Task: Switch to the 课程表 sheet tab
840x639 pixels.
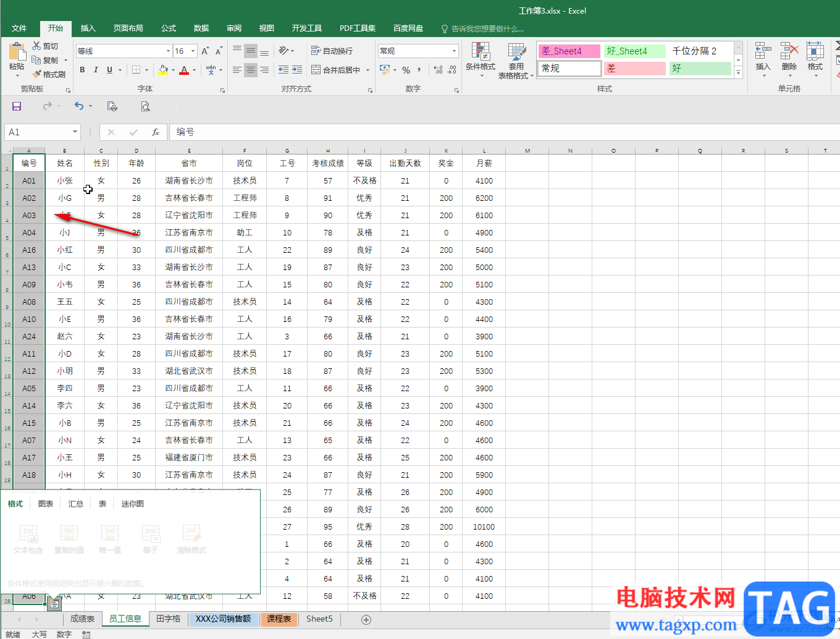Action: coord(279,619)
